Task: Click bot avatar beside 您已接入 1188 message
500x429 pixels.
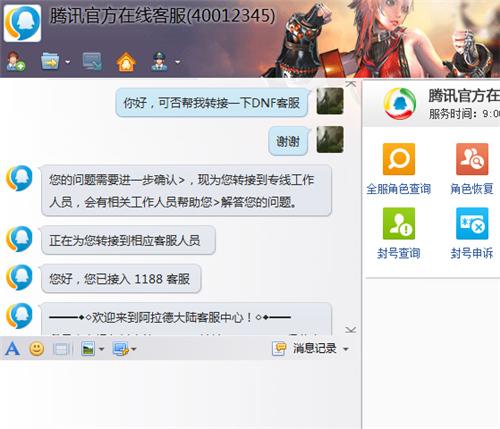Action: click(x=19, y=277)
